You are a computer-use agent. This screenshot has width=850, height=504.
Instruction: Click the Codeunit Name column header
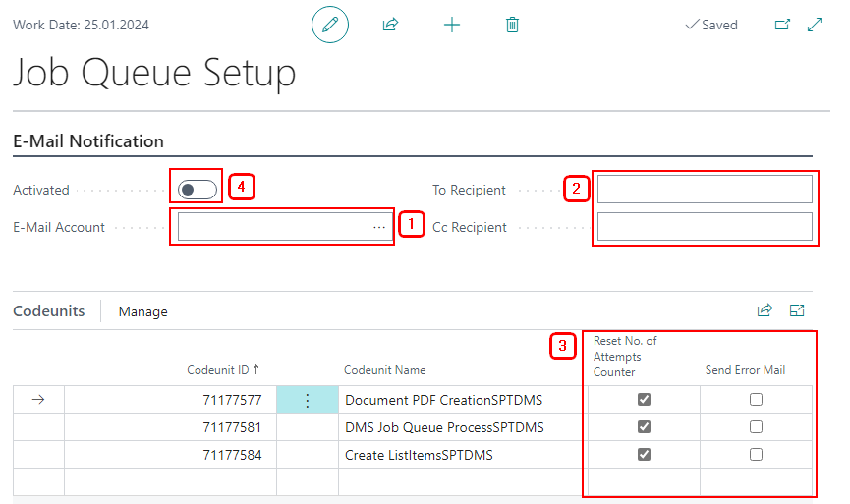[385, 370]
